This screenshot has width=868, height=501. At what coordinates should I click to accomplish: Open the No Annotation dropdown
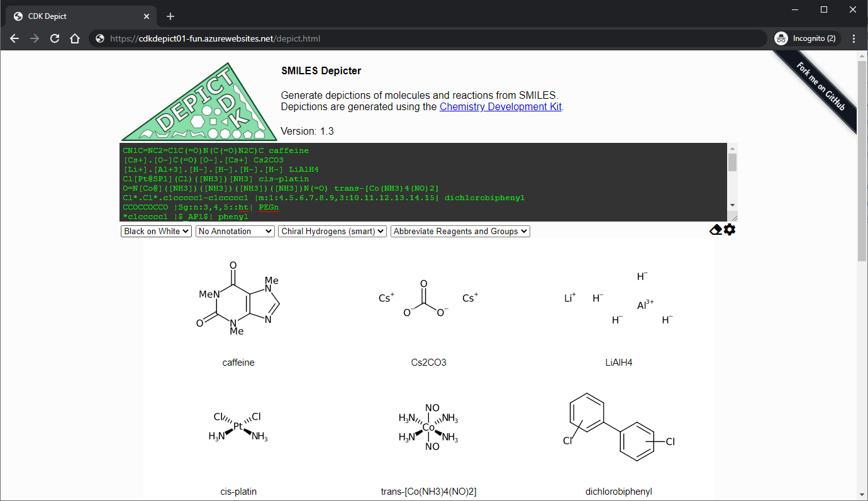pyautogui.click(x=235, y=231)
